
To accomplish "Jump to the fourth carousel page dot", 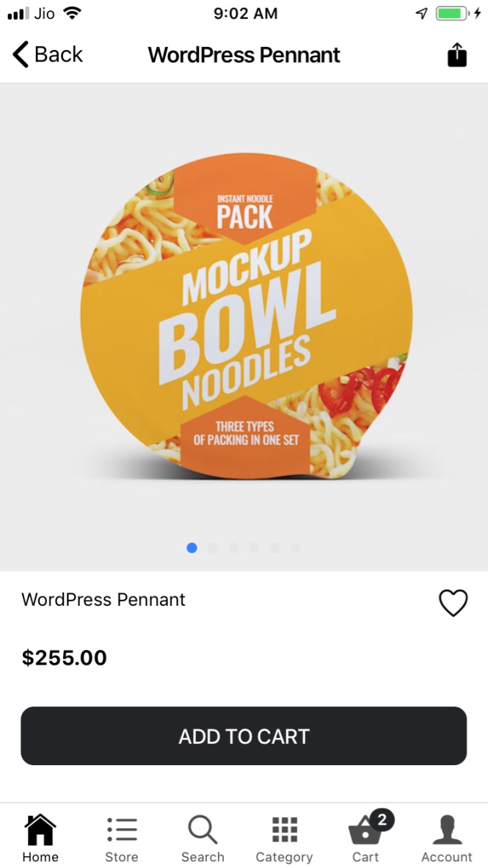I will tap(254, 548).
